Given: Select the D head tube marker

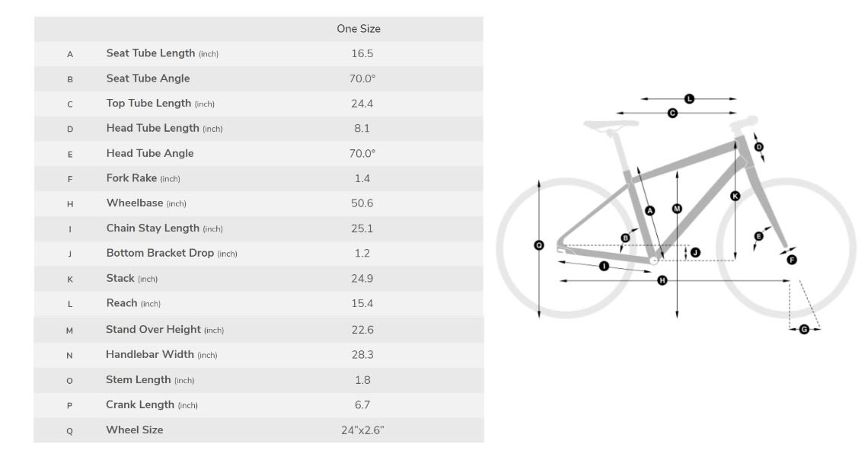Looking at the screenshot, I should coord(759,147).
